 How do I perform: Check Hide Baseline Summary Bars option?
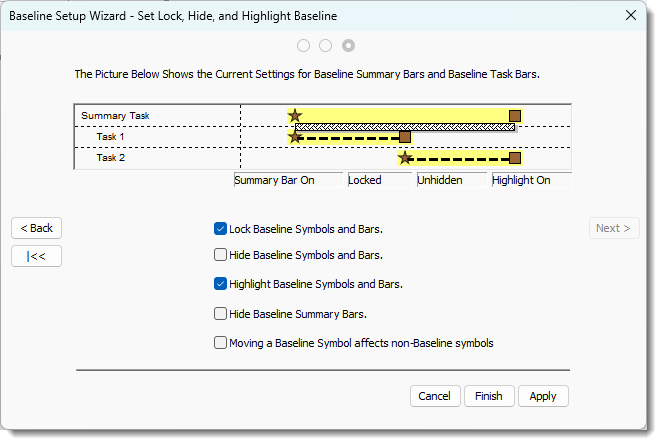221,314
